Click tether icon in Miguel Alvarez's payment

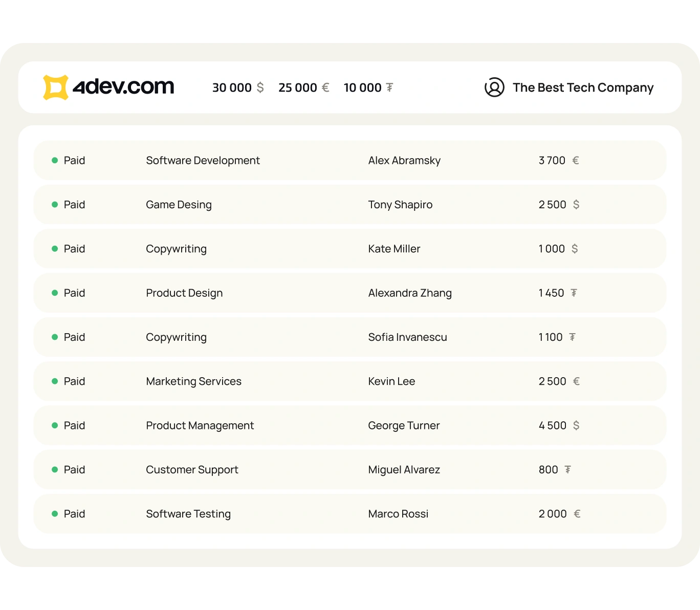[567, 470]
